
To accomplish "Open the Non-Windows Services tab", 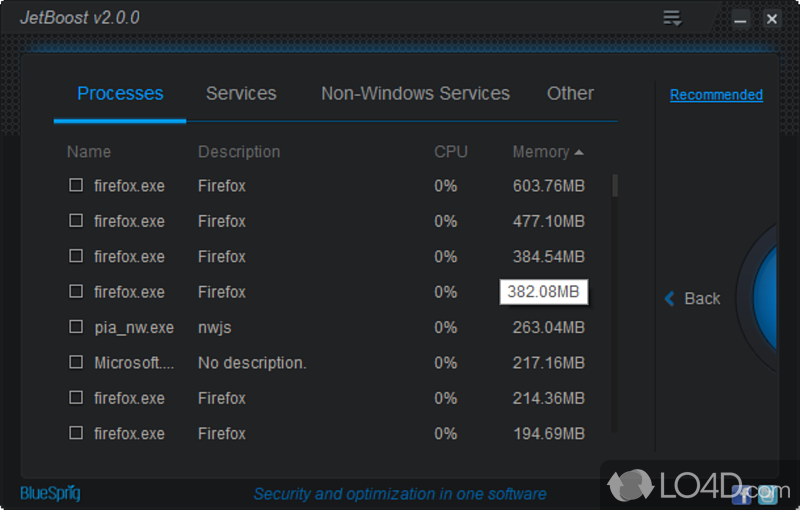I will (x=415, y=94).
